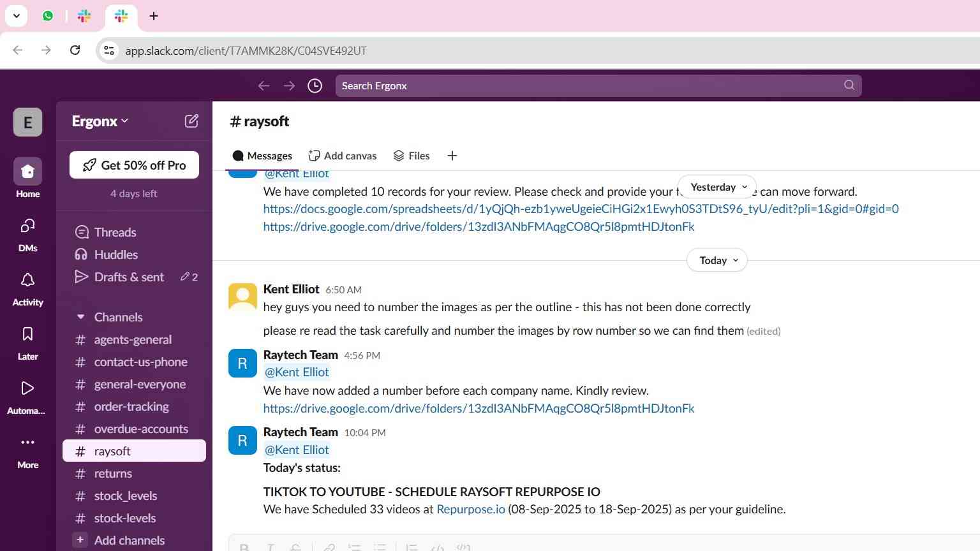
Task: Open Raytech Team avatar at 10:04 PM
Action: point(242,440)
